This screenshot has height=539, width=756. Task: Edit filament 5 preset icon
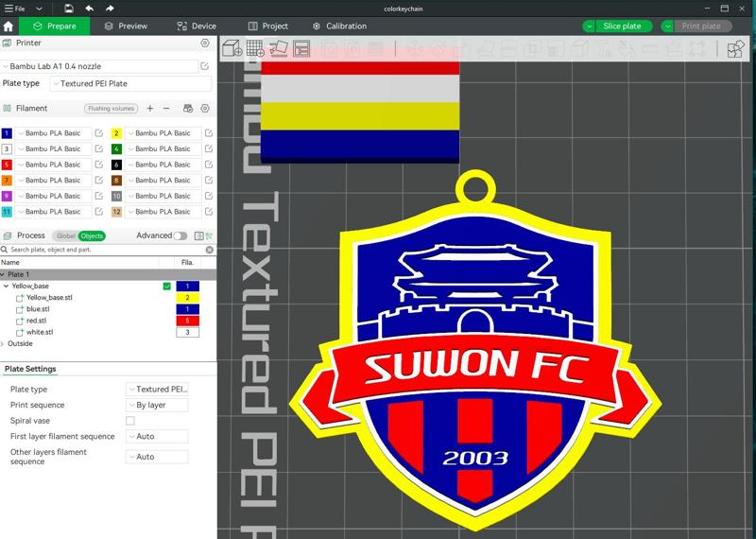coord(99,165)
